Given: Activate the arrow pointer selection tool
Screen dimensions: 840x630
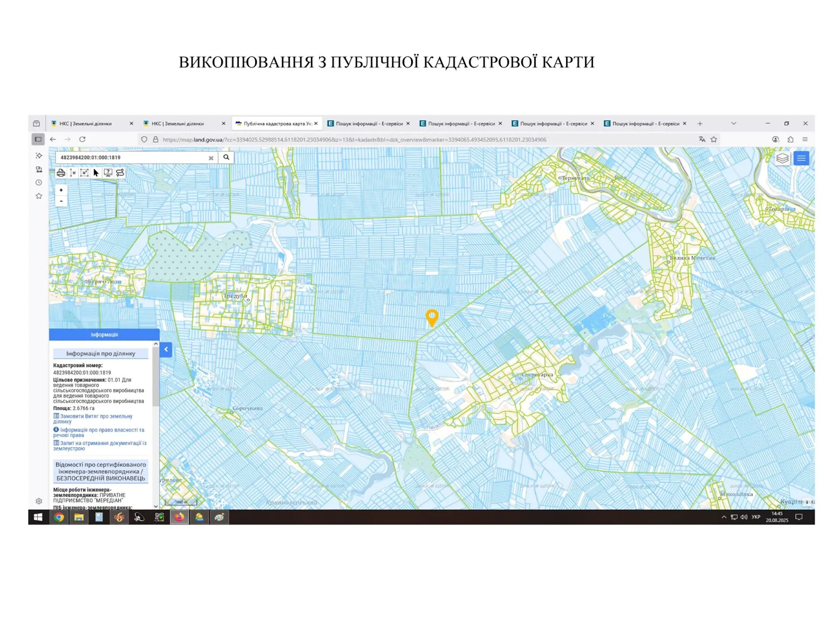Looking at the screenshot, I should tap(96, 173).
